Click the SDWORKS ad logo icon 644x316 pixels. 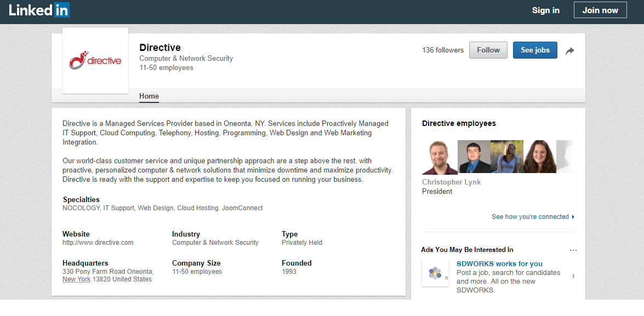(x=435, y=273)
